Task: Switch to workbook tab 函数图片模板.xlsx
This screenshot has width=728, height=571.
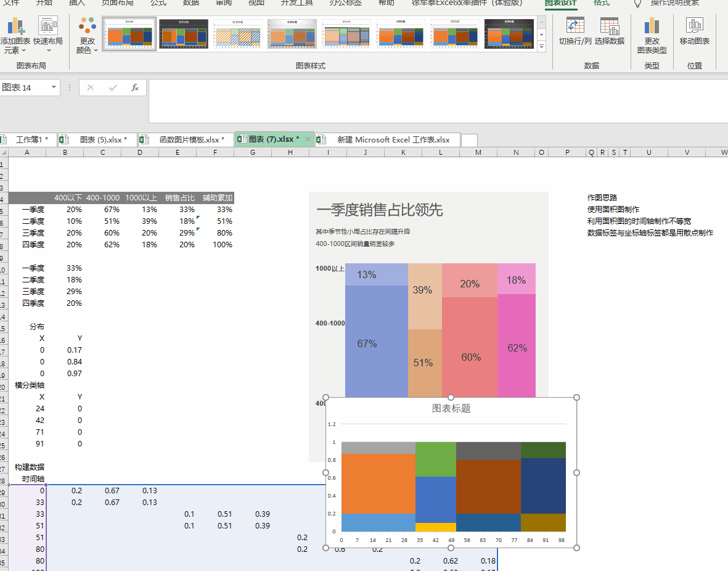Action: tap(186, 139)
